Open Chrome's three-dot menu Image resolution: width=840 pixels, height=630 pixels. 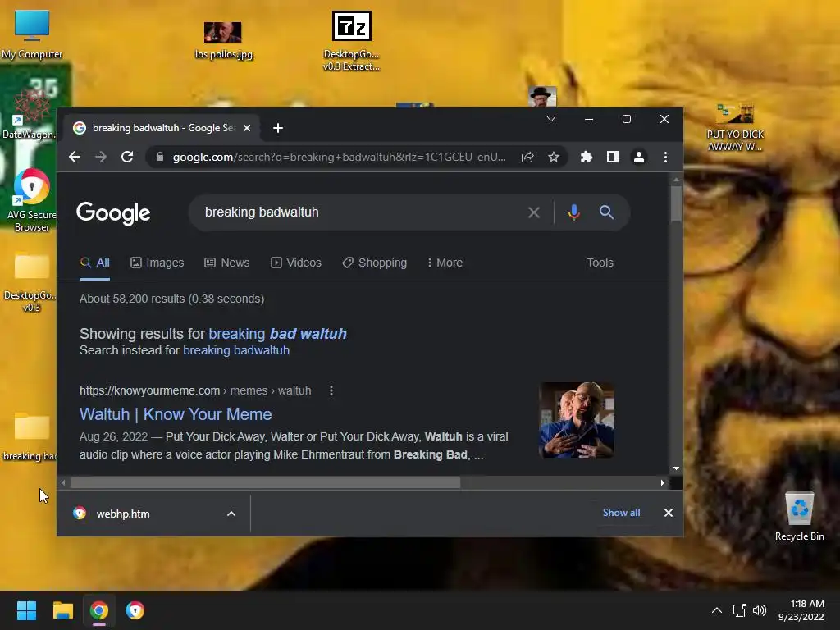click(665, 157)
